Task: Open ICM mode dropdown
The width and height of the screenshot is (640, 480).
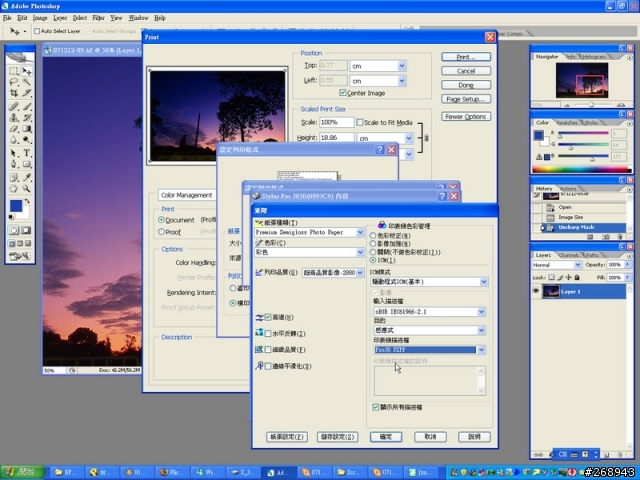Action: (x=484, y=282)
